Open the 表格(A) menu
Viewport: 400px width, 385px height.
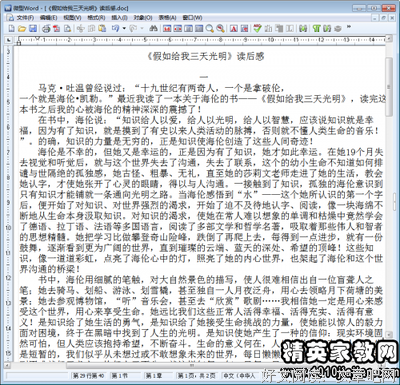tap(167, 18)
